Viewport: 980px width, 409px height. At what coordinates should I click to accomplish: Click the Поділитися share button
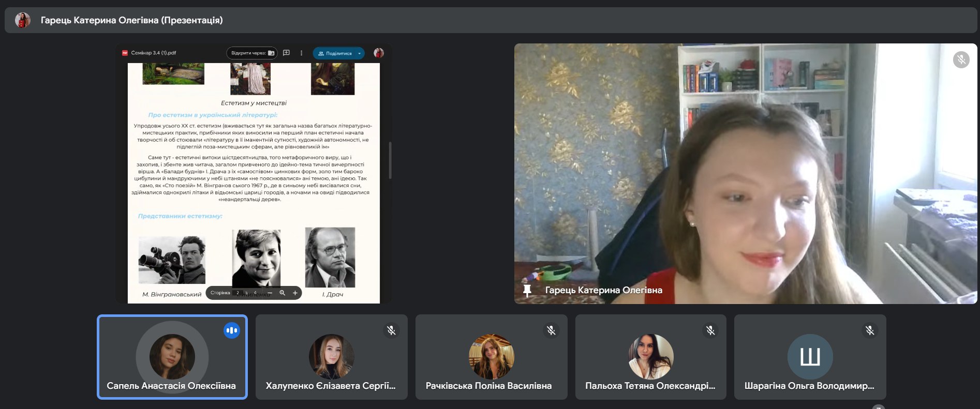point(335,53)
